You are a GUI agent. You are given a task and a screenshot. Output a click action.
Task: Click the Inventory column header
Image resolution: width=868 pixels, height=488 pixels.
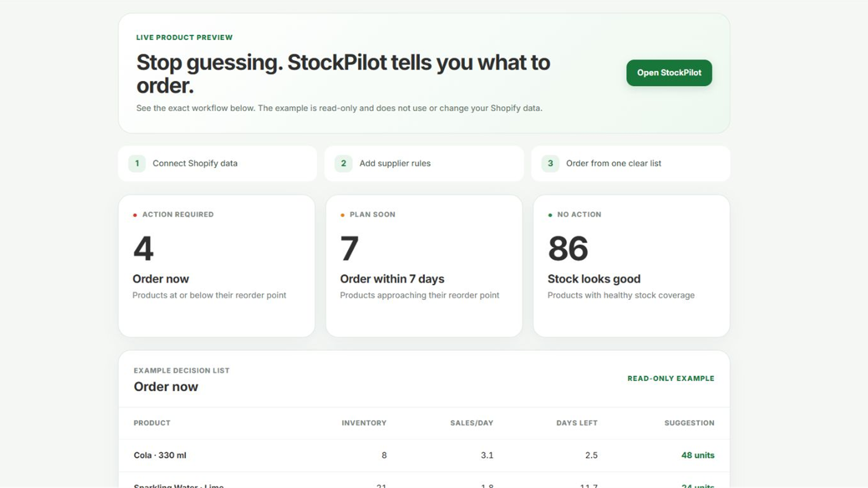point(364,423)
